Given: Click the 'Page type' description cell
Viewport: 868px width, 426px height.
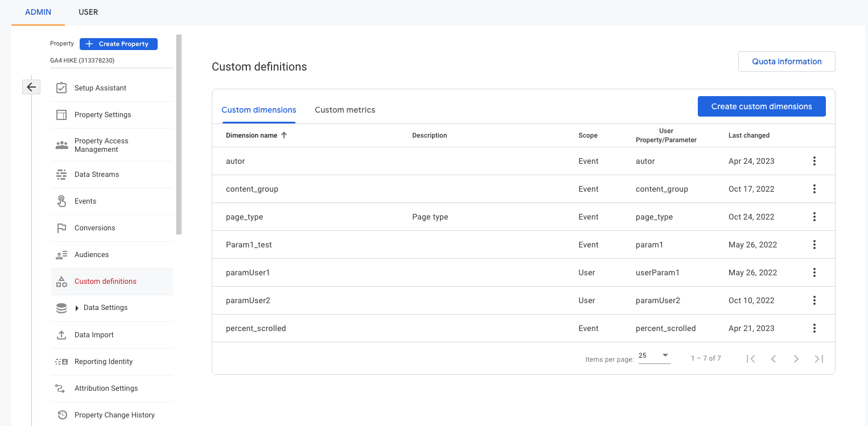Looking at the screenshot, I should [x=430, y=217].
